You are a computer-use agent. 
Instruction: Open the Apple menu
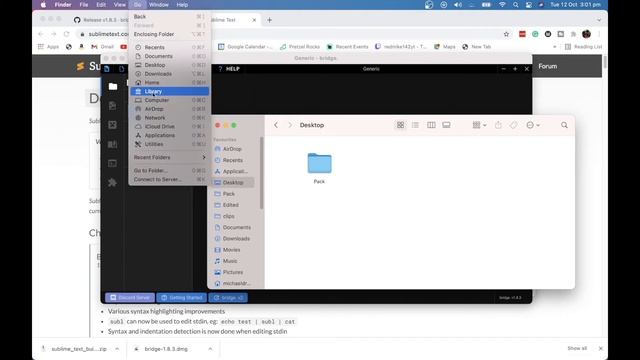click(43, 5)
